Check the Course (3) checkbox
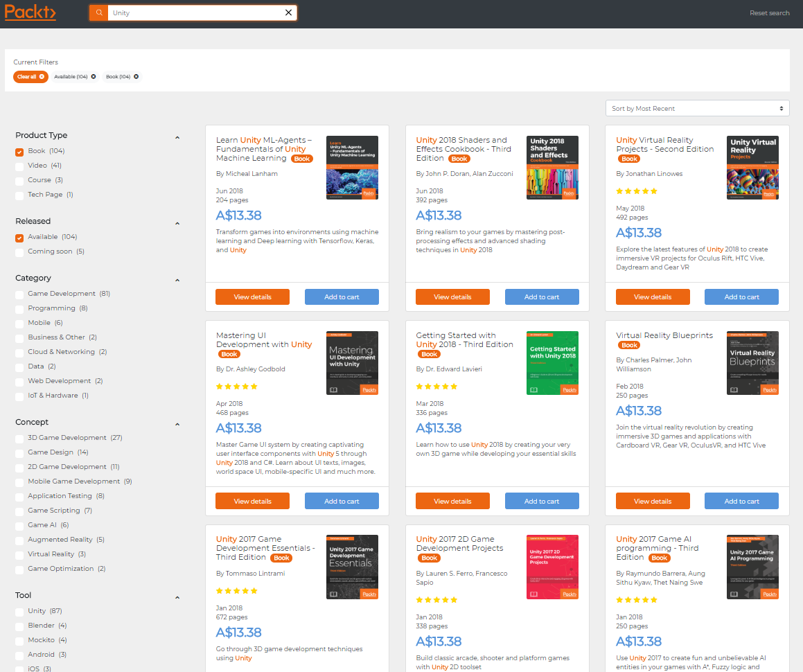This screenshot has height=672, width=803. click(x=19, y=182)
